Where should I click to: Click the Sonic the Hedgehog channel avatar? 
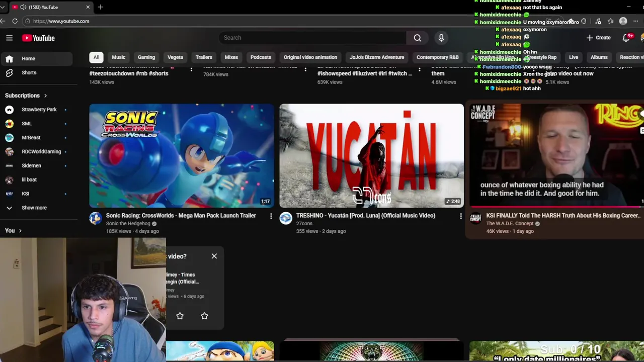pyautogui.click(x=96, y=218)
